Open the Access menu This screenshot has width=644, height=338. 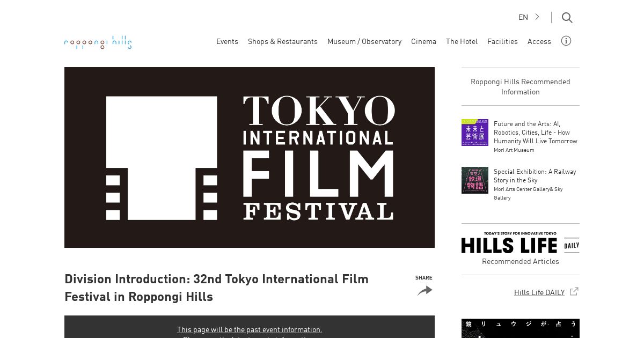point(539,41)
